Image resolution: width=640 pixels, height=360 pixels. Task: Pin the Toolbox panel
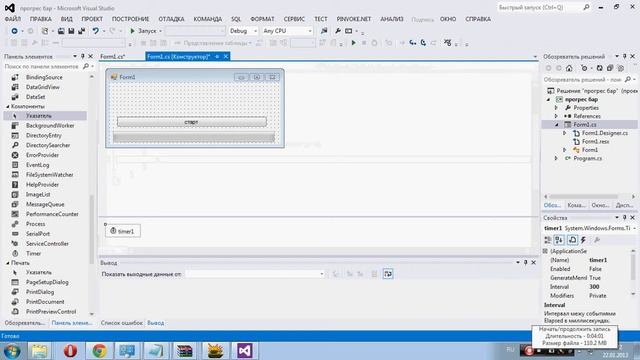click(x=83, y=56)
